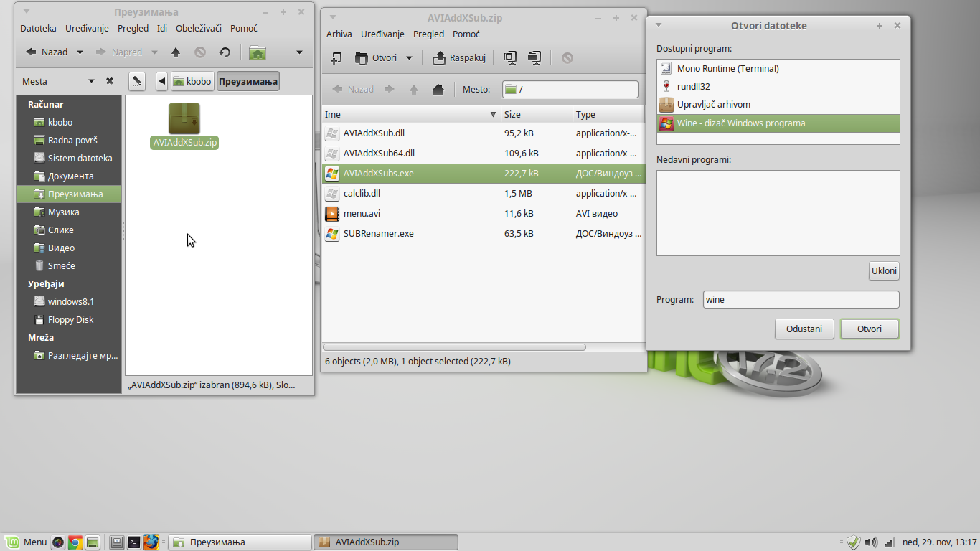Screen dimensions: 980x551
Task: Open Arhiva menu in archive manager
Action: coord(339,34)
